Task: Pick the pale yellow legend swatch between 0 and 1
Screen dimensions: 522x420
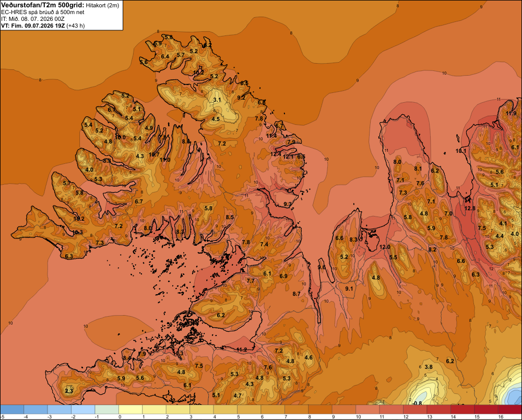Action: 130,410
